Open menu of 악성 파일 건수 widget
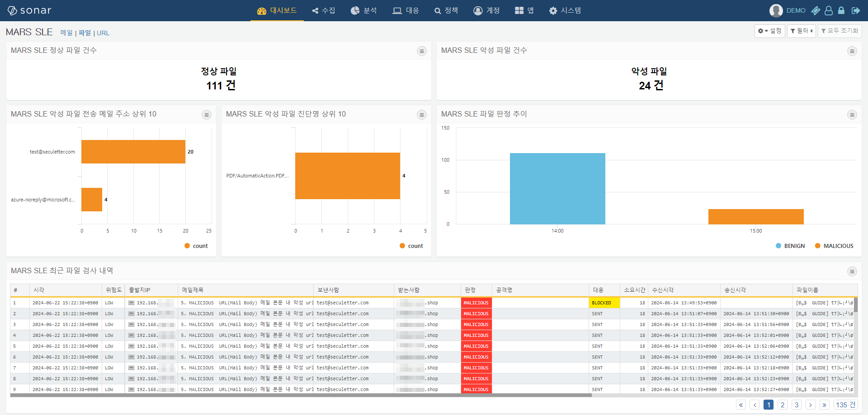Viewport: 868px width, 415px height. [x=852, y=51]
